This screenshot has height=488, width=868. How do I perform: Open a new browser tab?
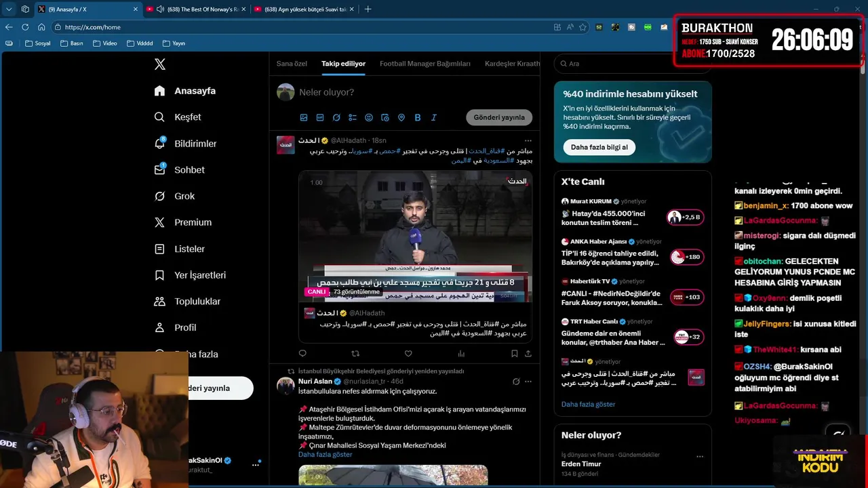pyautogui.click(x=368, y=9)
